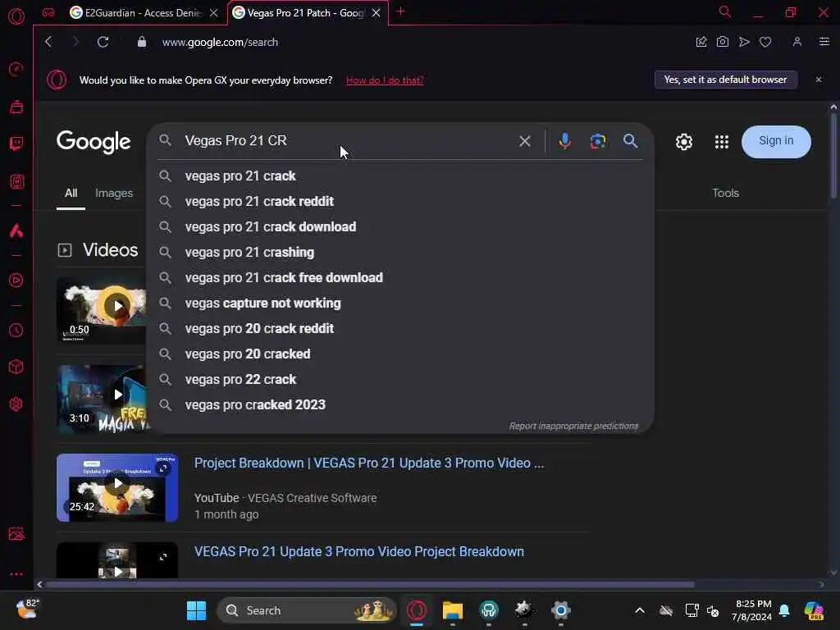This screenshot has height=630, width=840.
Task: Open the three-dots sidebar setup
Action: 16,573
